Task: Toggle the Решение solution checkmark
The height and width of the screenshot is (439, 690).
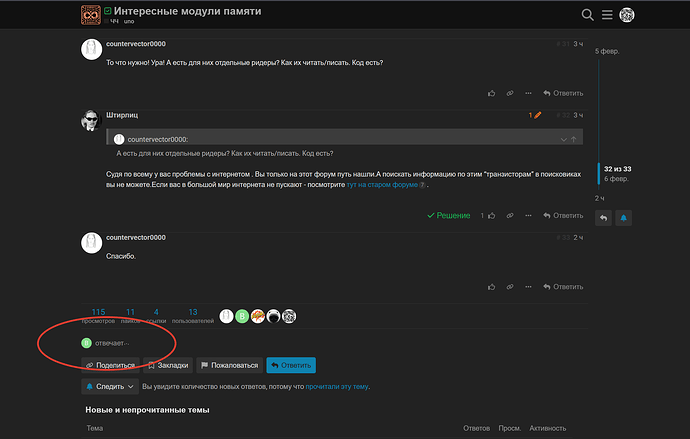Action: 448,215
